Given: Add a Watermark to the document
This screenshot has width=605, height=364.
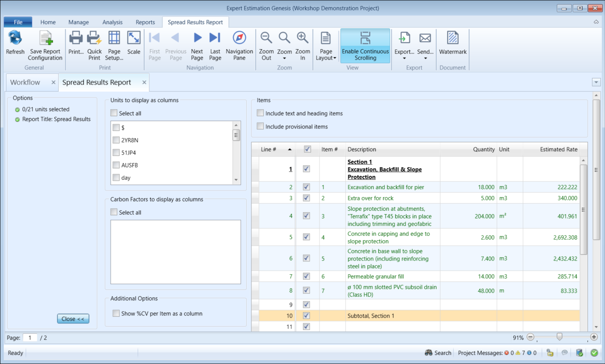Looking at the screenshot, I should coord(452,39).
